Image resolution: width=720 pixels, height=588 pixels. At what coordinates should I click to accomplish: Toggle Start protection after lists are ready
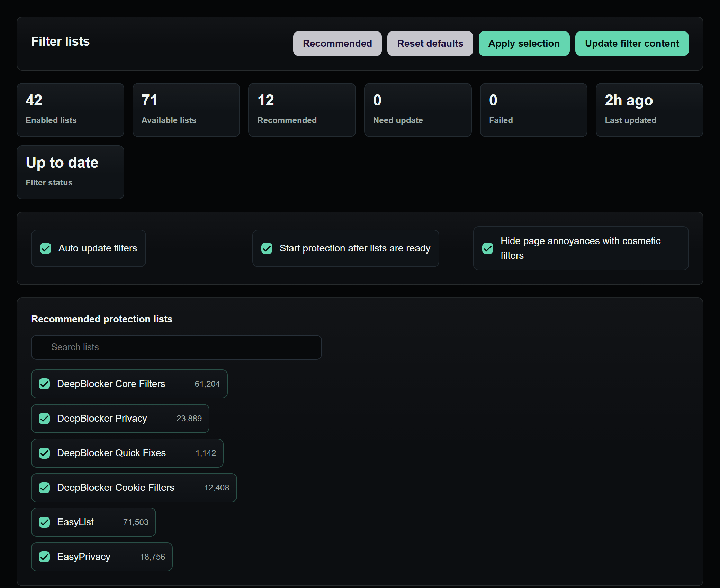click(x=267, y=248)
